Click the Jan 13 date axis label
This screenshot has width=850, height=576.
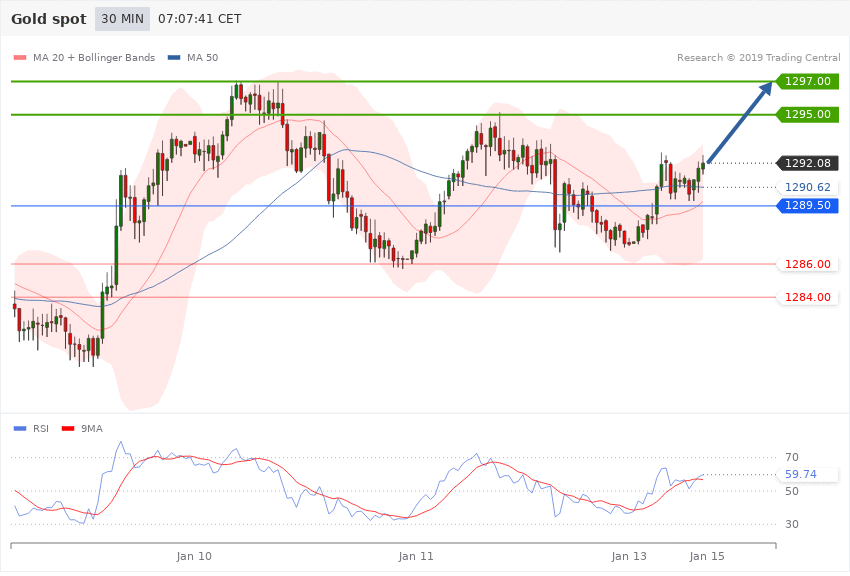point(629,556)
